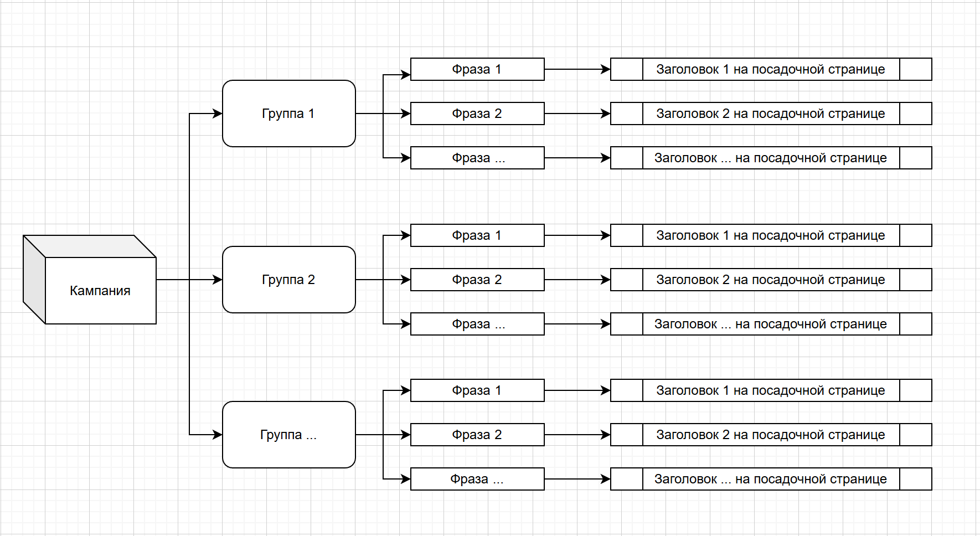Image resolution: width=980 pixels, height=536 pixels.
Task: Select Заголовок 1 box in Группа ... branch
Action: coord(771,390)
